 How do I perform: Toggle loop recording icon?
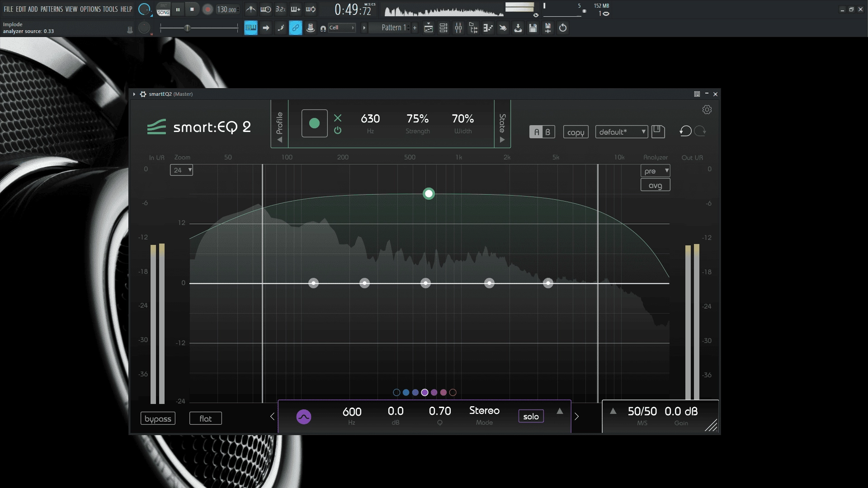[x=311, y=9]
